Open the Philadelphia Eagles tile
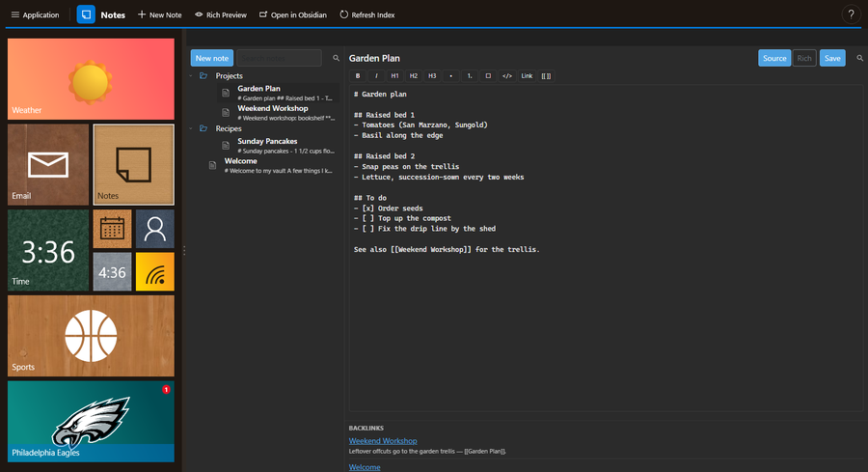This screenshot has width=868, height=472. (91, 421)
